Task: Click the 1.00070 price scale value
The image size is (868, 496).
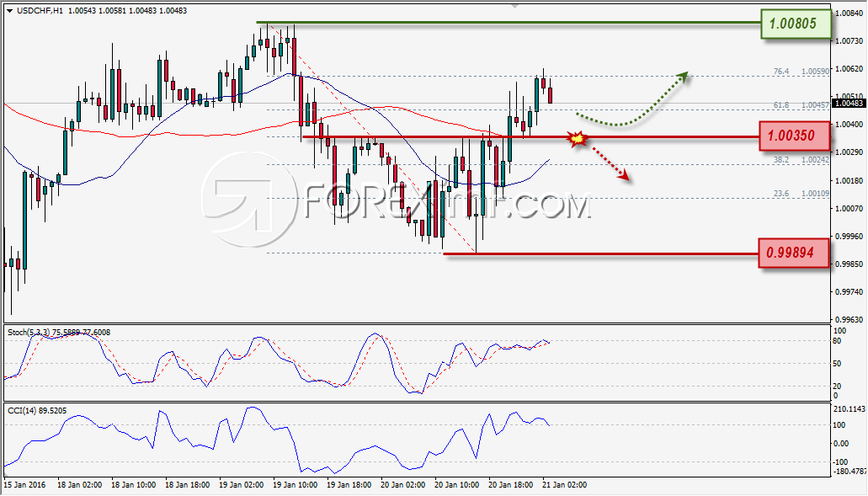Action: click(849, 208)
